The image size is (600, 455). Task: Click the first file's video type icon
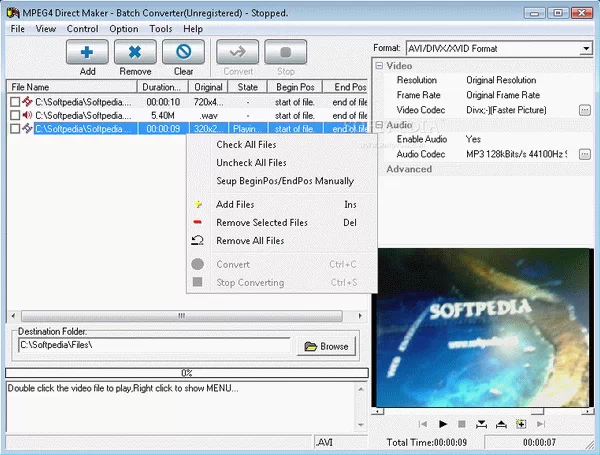[x=27, y=102]
